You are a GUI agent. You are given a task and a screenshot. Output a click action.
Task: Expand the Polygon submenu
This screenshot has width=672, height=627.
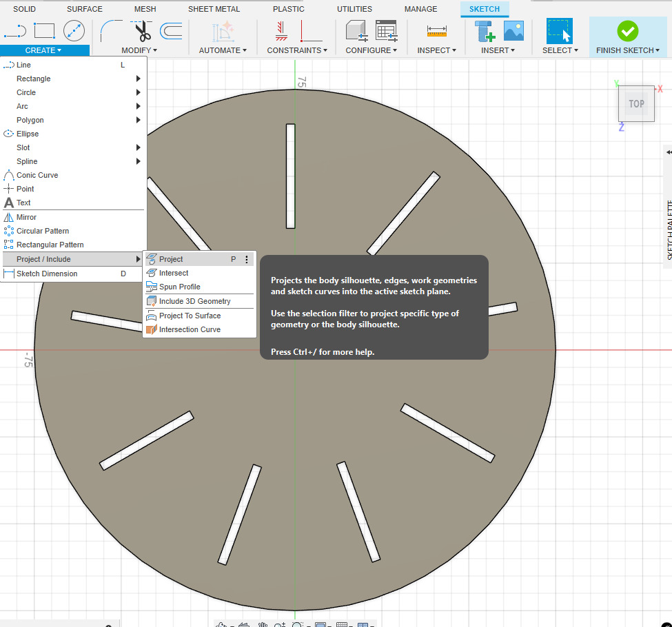(73, 120)
